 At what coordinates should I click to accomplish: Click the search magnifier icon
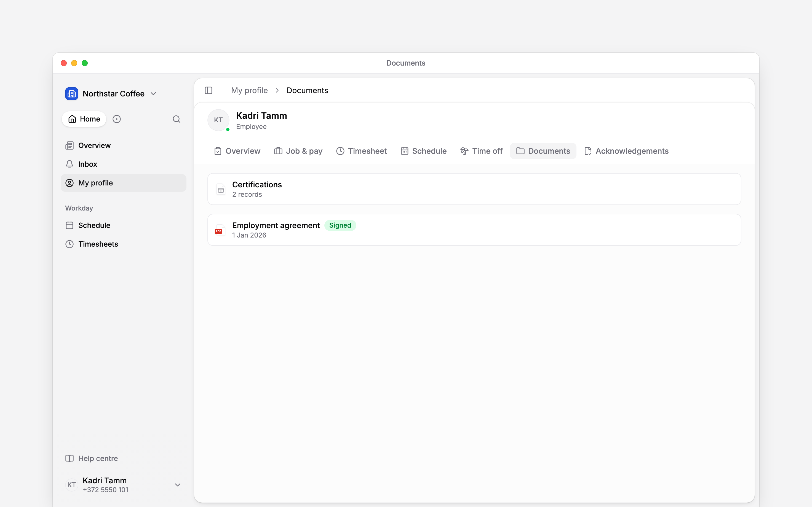(177, 119)
